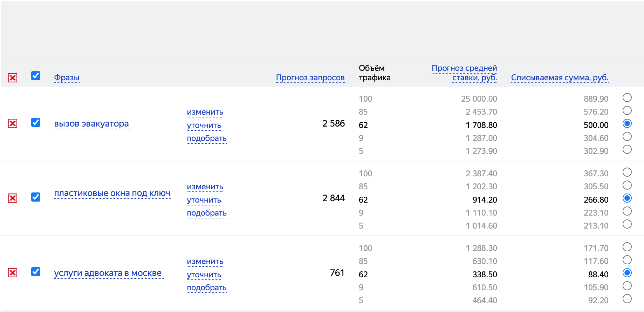Select 223.10 option for 'пластиковые окна'
The height and width of the screenshot is (312, 644).
pos(627,211)
